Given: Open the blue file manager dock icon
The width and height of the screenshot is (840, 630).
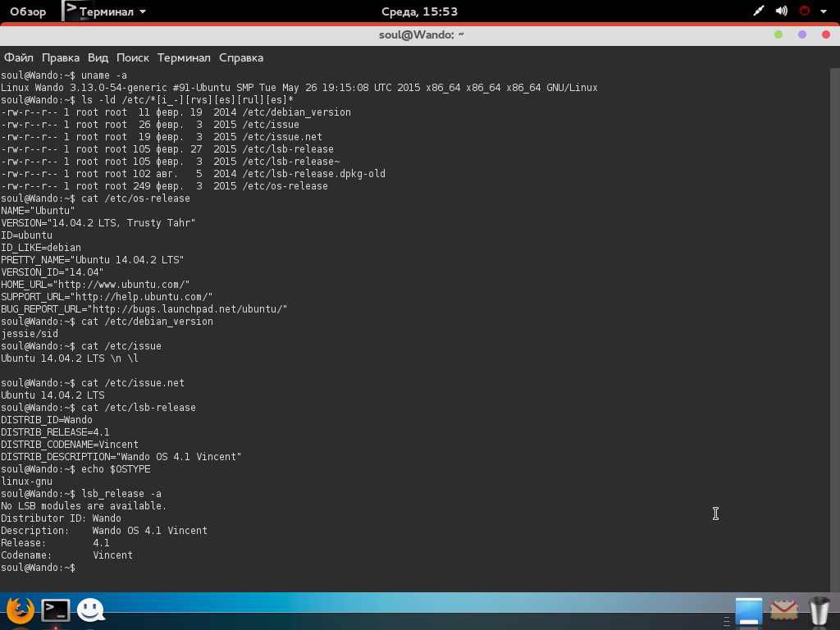Looking at the screenshot, I should (748, 610).
